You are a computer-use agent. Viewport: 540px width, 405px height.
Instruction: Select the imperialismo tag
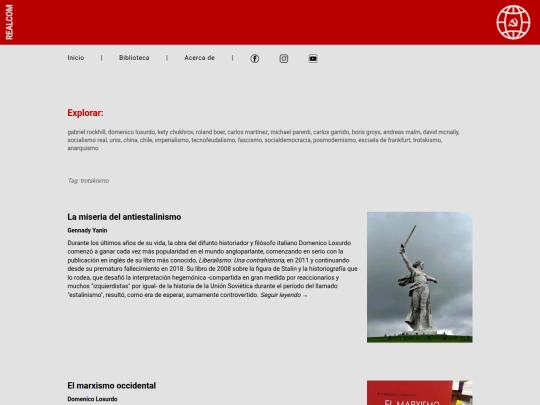pyautogui.click(x=172, y=140)
